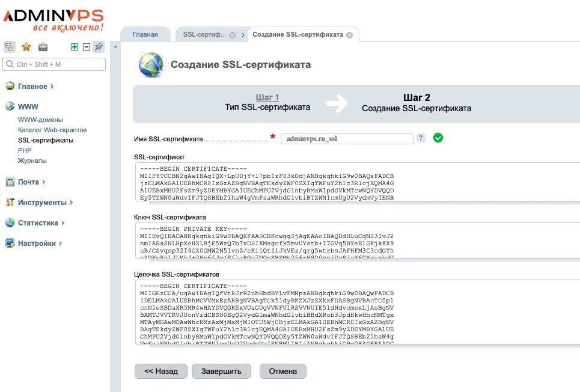The width and height of the screenshot is (580, 392).
Task: Click the << Назад button
Action: click(x=161, y=372)
